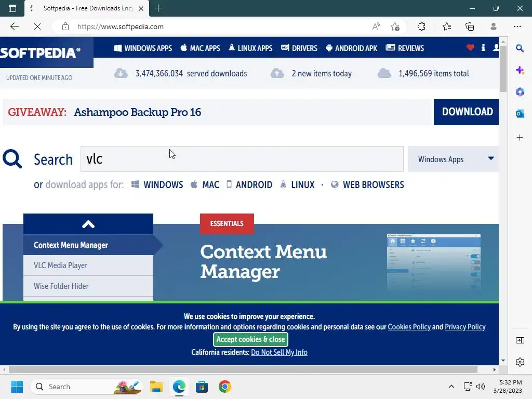The image size is (532, 399).
Task: Open Do Not Sell My Info
Action: pyautogui.click(x=279, y=352)
